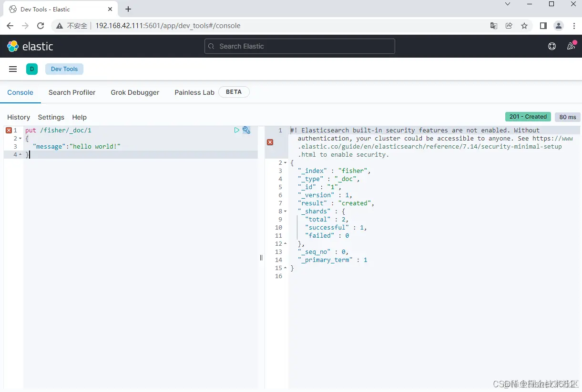Open the tab search chevron
582x392 pixels.
[x=508, y=4]
